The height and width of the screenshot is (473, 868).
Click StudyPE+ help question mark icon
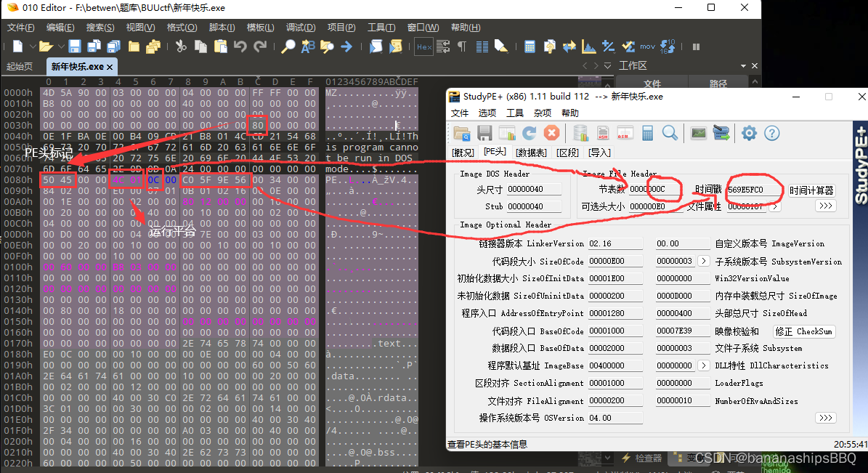coord(771,133)
